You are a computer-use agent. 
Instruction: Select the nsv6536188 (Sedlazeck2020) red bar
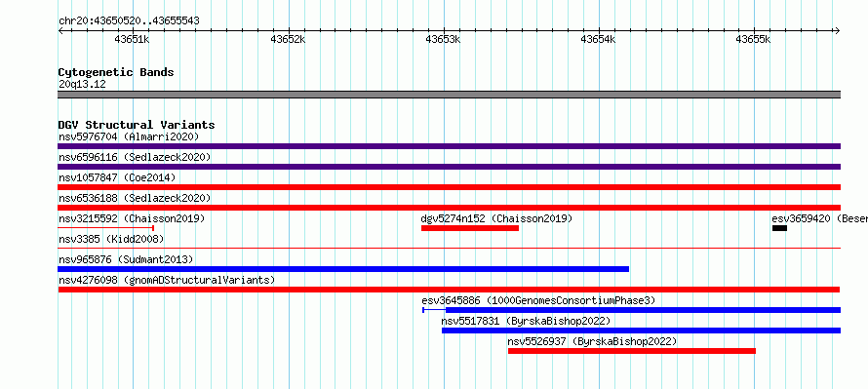click(449, 208)
